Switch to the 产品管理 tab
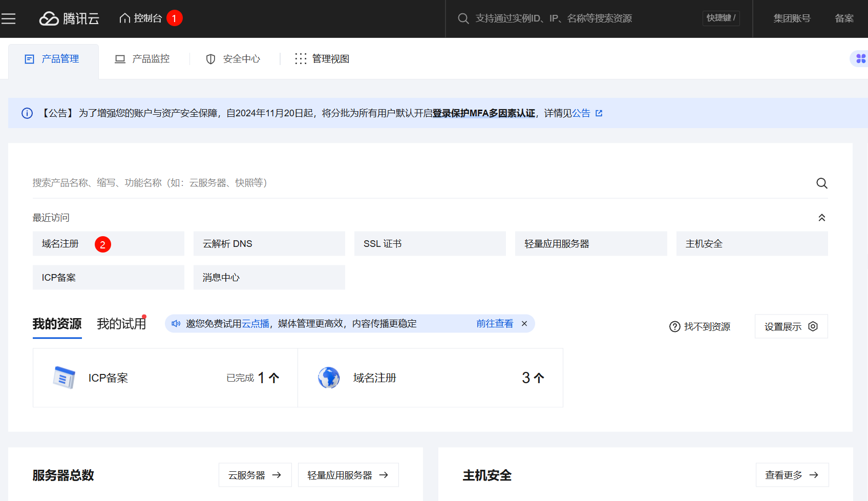Screen dimensions: 868x501 click(53, 59)
